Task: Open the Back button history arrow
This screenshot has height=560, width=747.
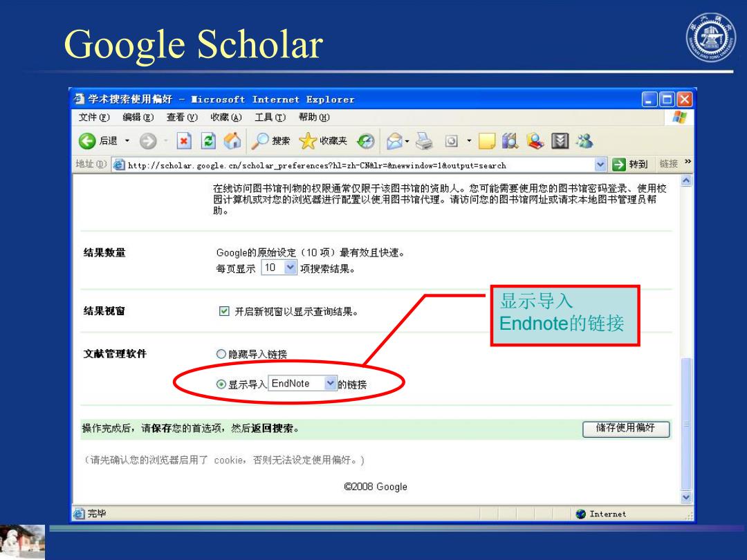Action: pos(127,141)
